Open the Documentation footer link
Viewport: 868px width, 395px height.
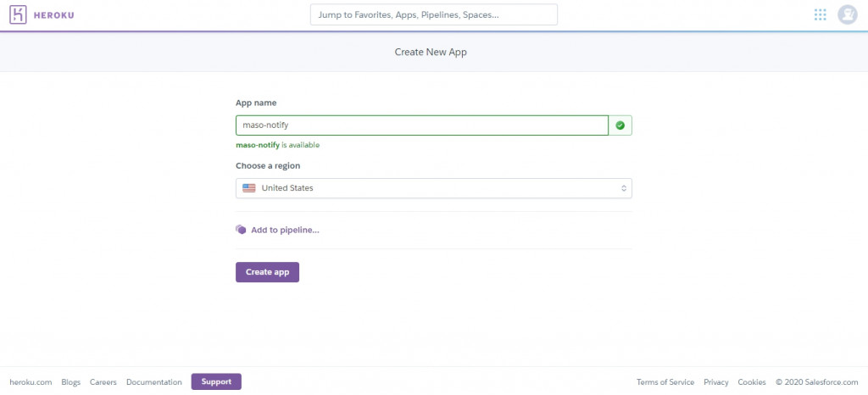[x=154, y=382]
